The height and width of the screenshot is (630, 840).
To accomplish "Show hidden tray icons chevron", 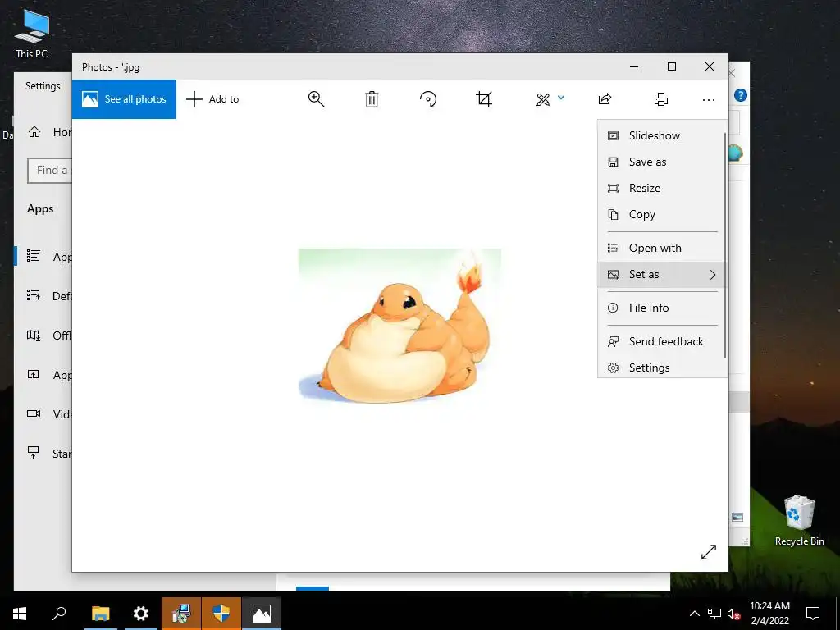I will click(694, 614).
